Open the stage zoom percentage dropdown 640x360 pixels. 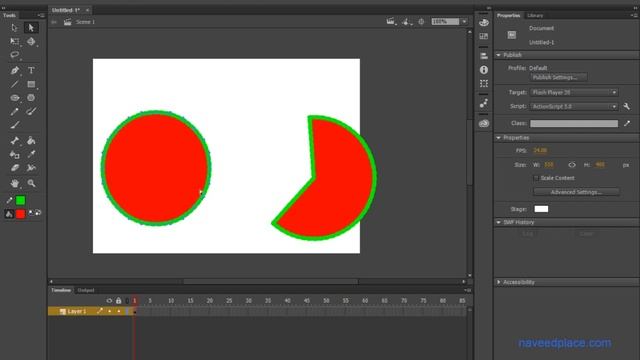click(464, 22)
